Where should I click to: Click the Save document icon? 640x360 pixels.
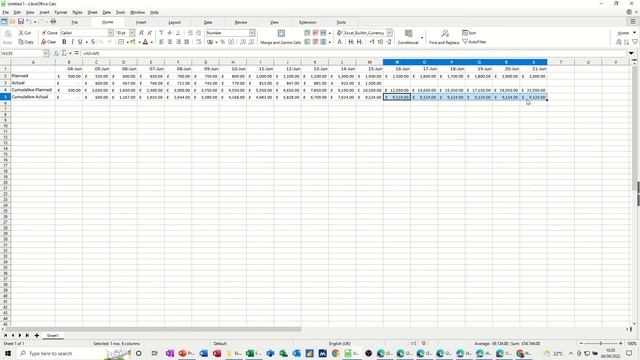pos(21,22)
